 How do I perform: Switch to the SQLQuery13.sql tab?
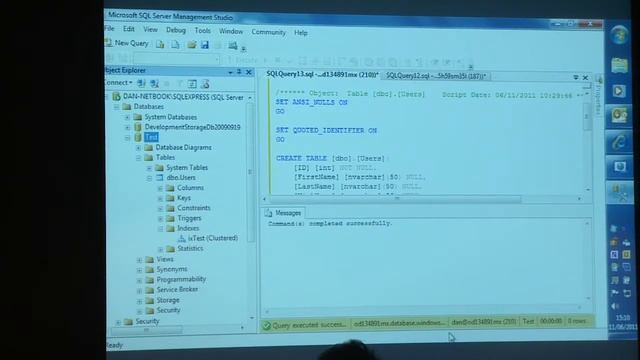pyautogui.click(x=322, y=74)
